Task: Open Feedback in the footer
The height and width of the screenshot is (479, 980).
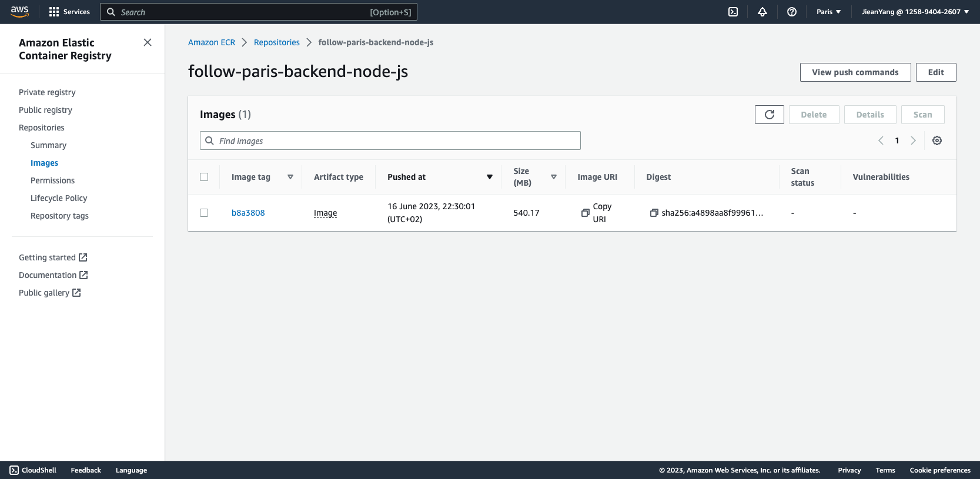Action: (86, 470)
